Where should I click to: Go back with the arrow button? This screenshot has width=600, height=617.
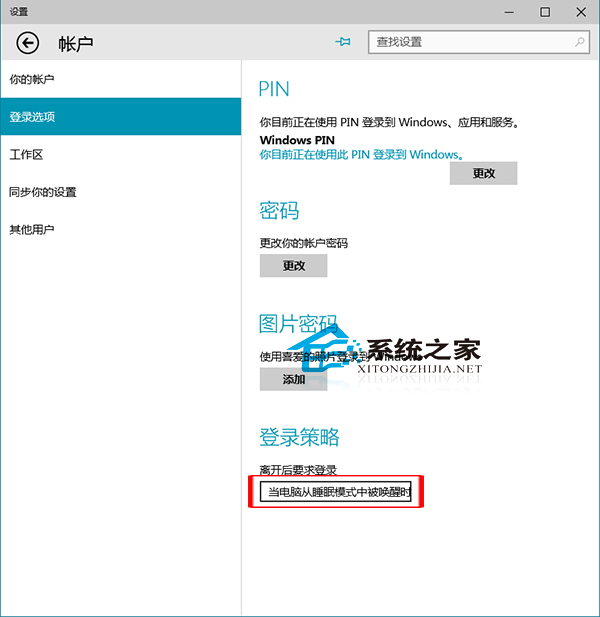(x=28, y=42)
